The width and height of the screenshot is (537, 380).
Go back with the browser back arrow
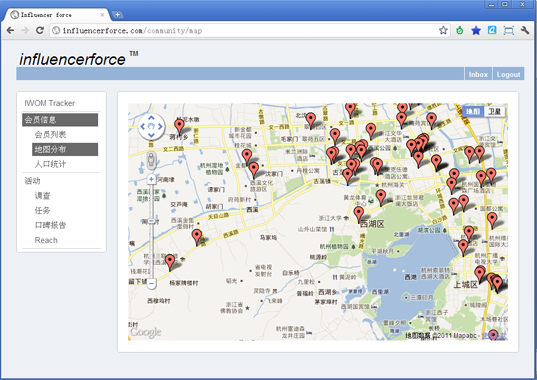[x=10, y=30]
